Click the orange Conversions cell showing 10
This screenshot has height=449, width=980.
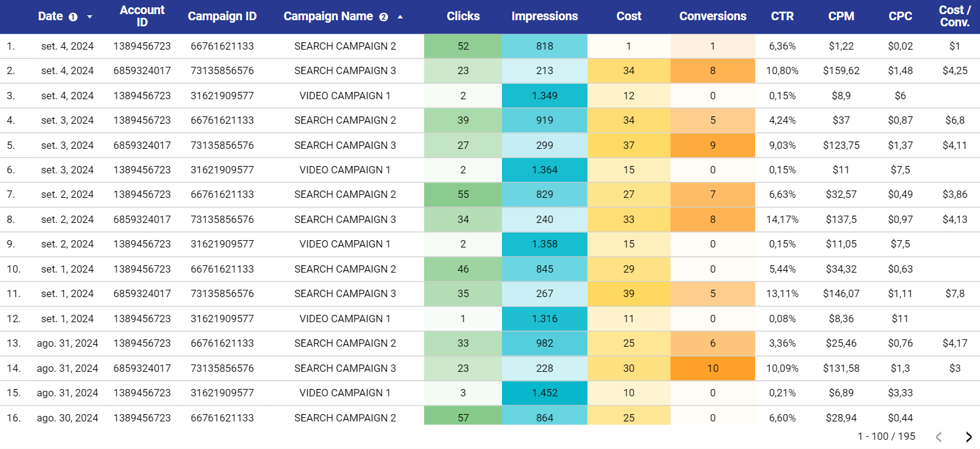(x=712, y=368)
